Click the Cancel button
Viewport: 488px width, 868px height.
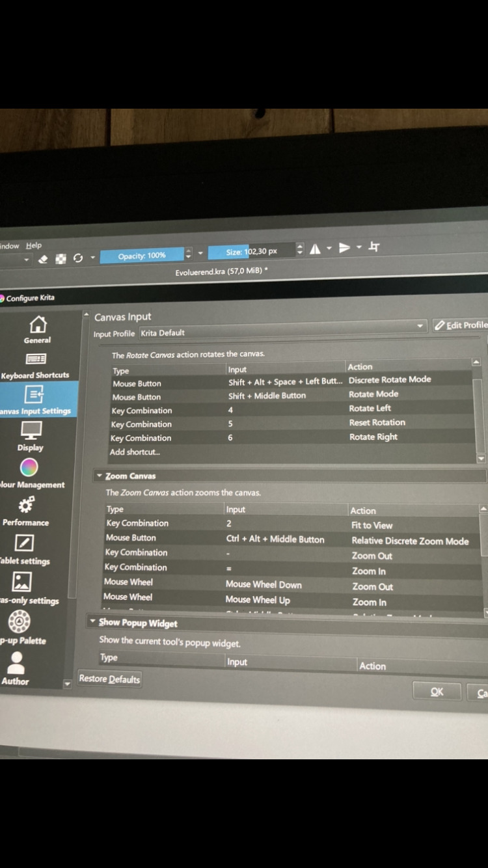(x=478, y=693)
